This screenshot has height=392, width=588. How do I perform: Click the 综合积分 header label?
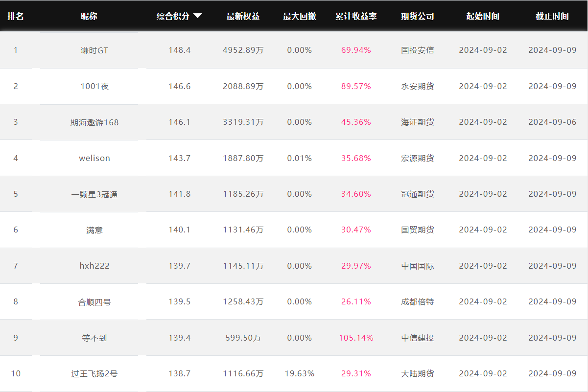click(173, 16)
